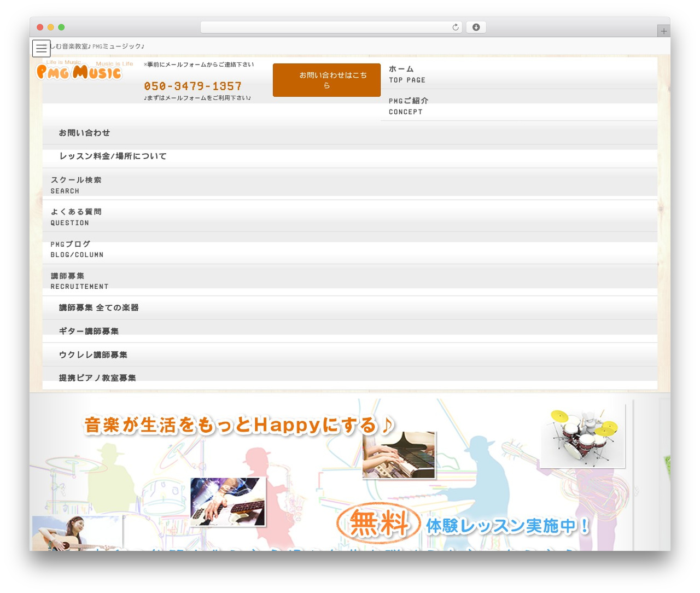Open よくある質問 QUESTION menu item

(x=350, y=217)
